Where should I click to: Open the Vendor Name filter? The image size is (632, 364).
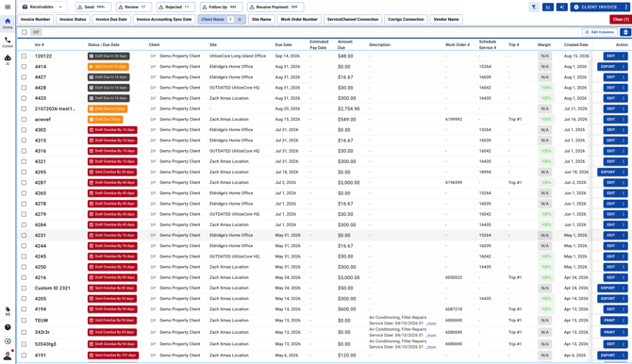(x=446, y=20)
